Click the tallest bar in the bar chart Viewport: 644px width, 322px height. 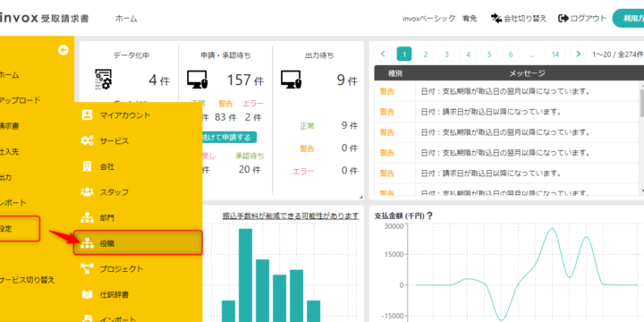click(246, 275)
